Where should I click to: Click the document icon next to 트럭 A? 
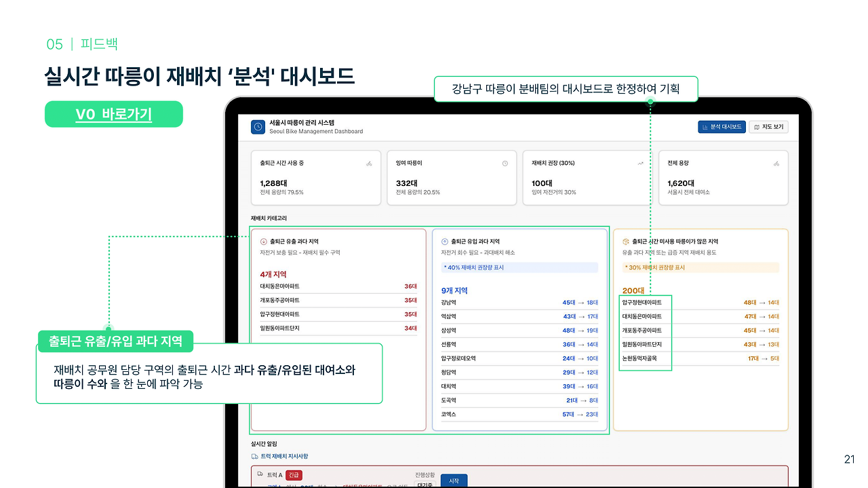coord(260,474)
